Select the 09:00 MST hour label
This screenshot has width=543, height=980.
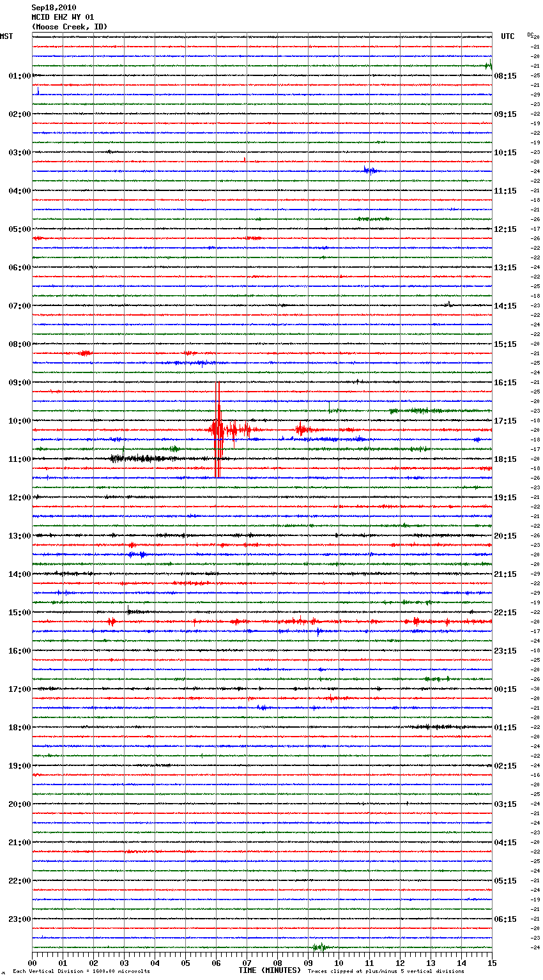tap(19, 383)
